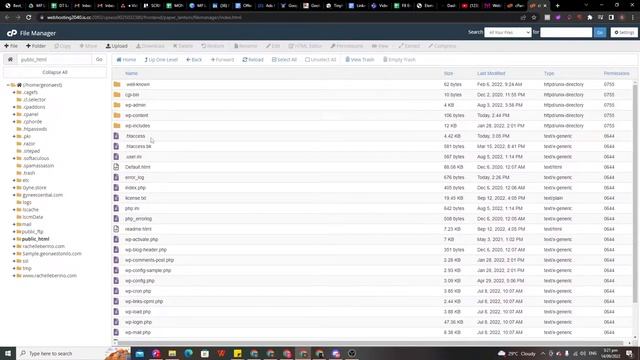Select the wp-config.php file icon
Screen dimensions: 640x360
click(116, 280)
